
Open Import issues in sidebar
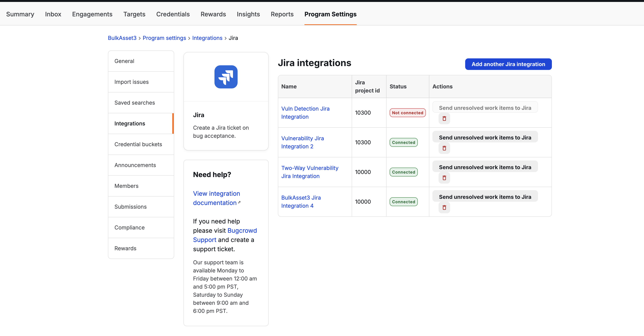141,82
